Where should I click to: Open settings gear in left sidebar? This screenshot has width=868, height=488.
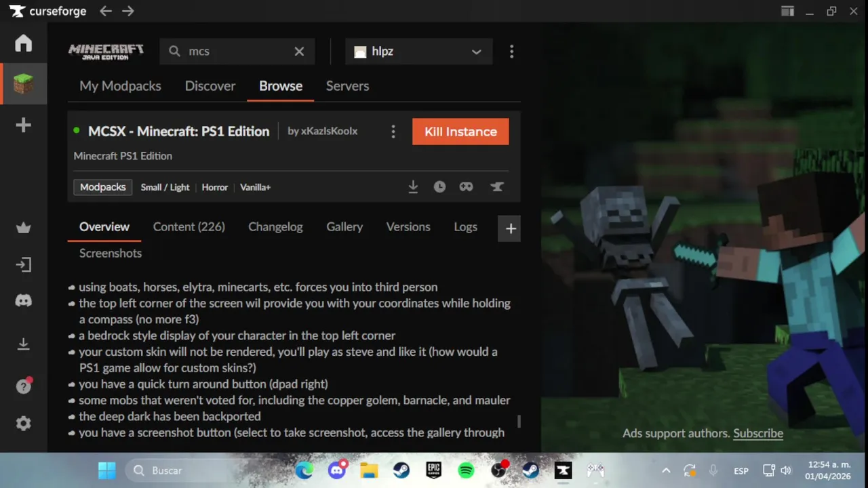tap(24, 424)
